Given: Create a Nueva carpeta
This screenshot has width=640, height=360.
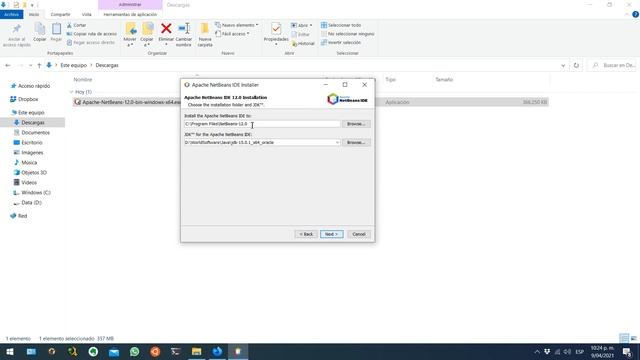Looking at the screenshot, I should [205, 34].
